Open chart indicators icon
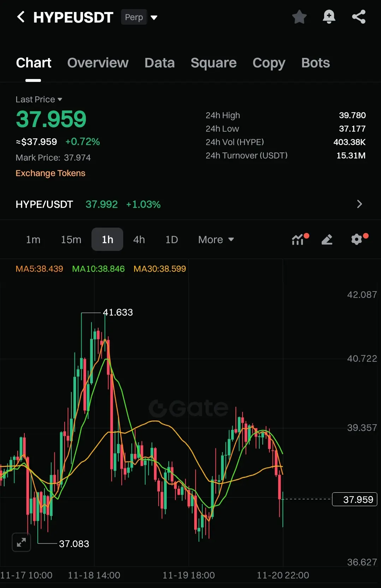Screen dimensions: 381x588 coord(300,239)
